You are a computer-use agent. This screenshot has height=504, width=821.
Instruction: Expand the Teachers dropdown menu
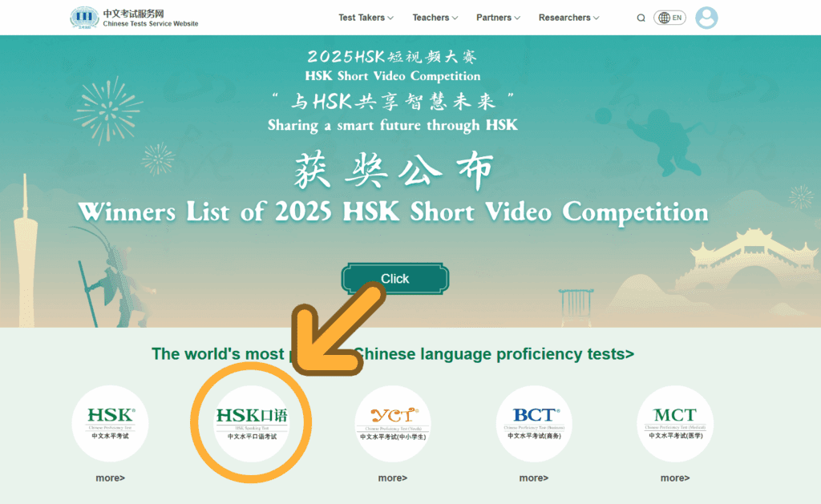click(435, 18)
